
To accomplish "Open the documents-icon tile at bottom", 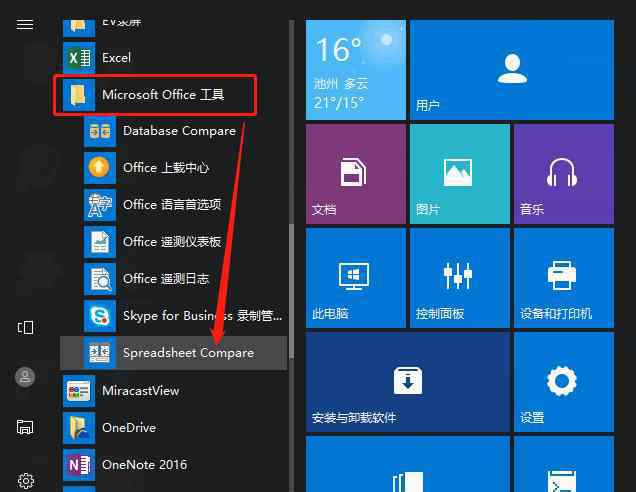I will 408,464.
